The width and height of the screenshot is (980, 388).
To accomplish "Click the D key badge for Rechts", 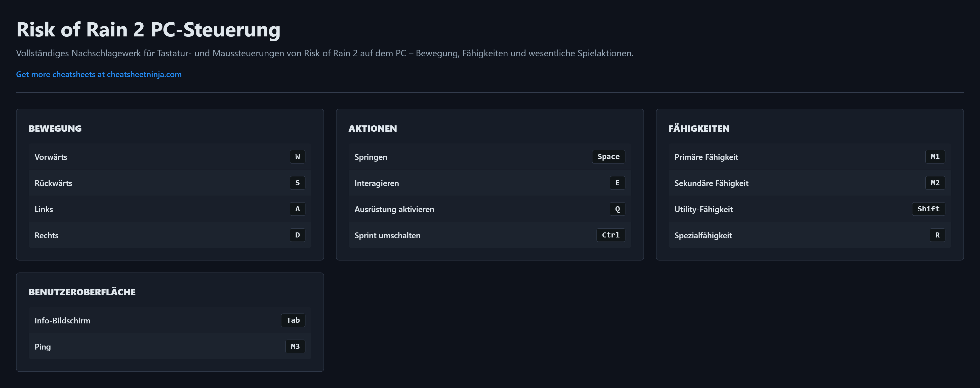I will click(297, 235).
